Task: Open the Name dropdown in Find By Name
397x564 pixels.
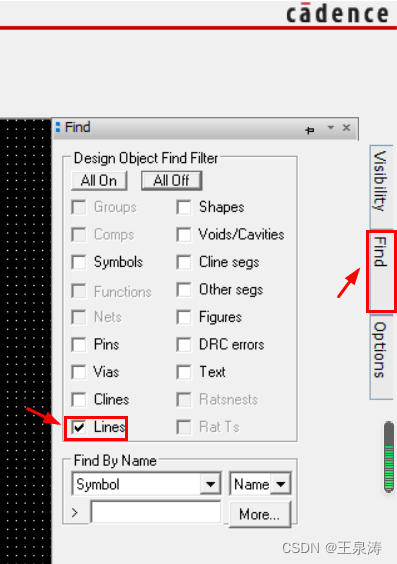Action: pos(260,484)
